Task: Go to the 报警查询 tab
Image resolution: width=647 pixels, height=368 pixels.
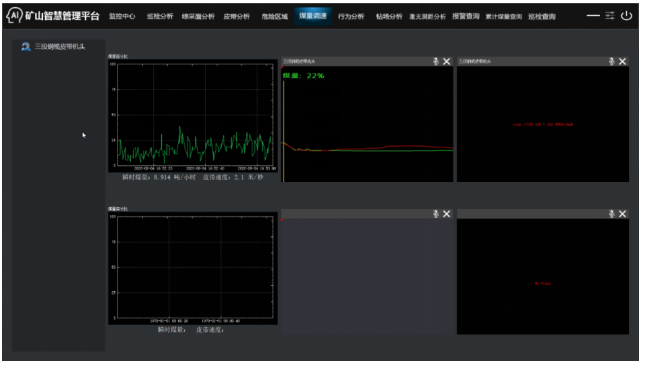Action: pos(466,17)
